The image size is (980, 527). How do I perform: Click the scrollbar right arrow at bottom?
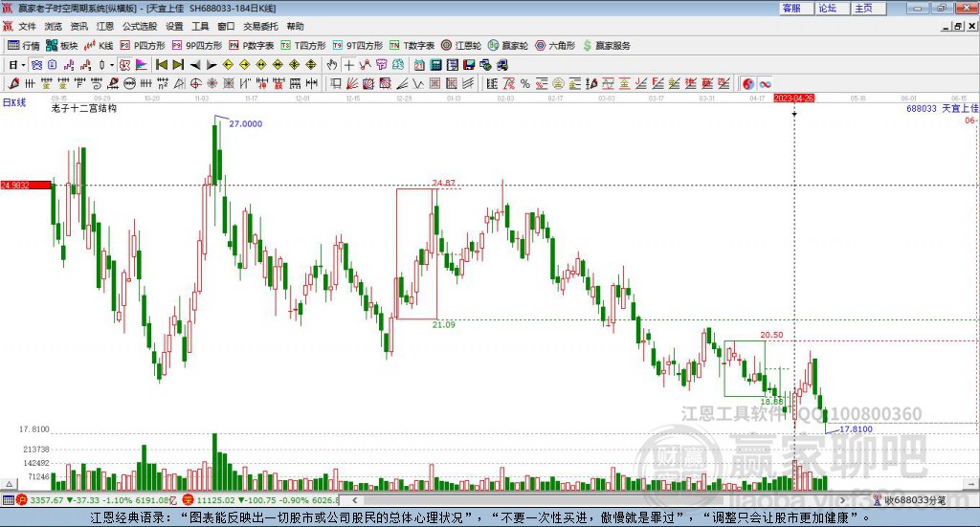(x=842, y=500)
